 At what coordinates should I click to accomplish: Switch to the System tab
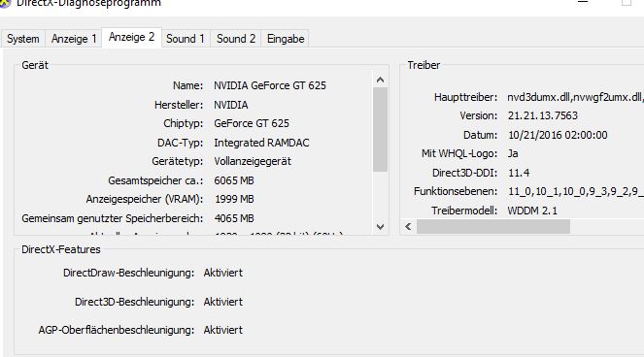[23, 39]
